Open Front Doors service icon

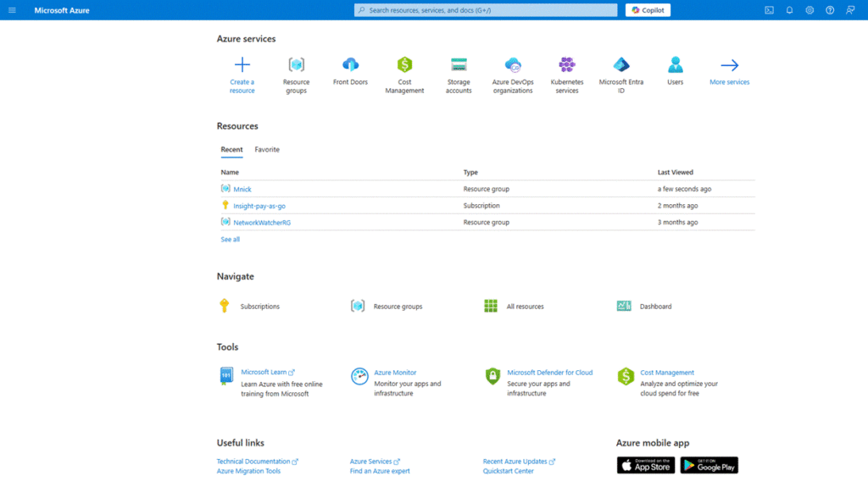(x=350, y=65)
